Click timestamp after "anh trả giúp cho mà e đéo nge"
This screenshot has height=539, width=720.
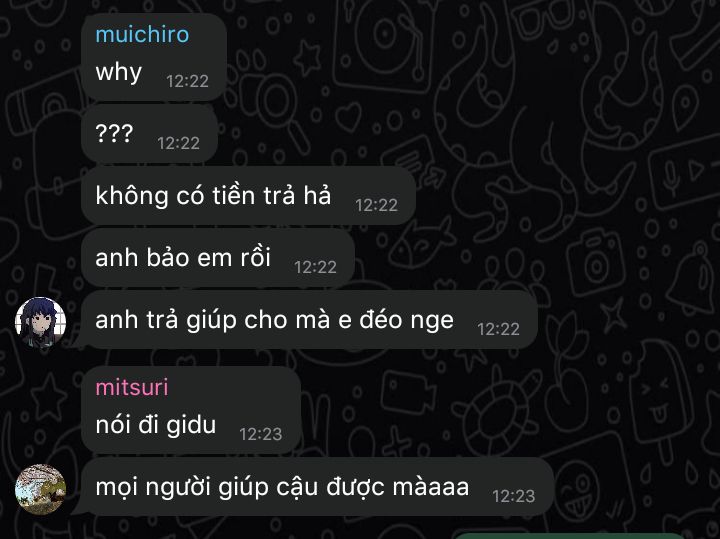point(499,329)
